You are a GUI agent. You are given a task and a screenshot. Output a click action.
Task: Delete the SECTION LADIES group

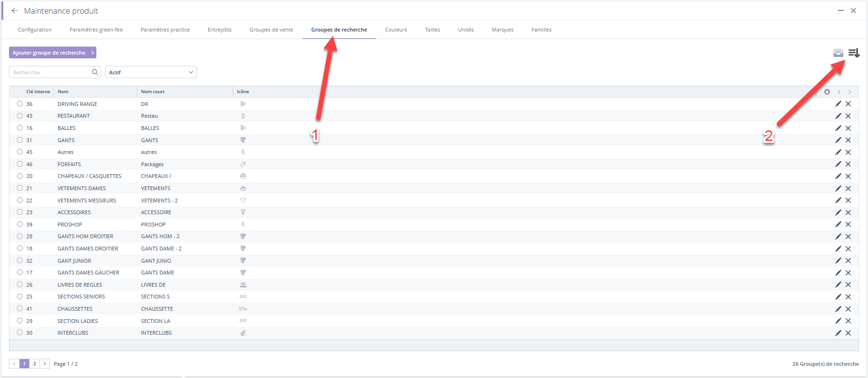(848, 321)
